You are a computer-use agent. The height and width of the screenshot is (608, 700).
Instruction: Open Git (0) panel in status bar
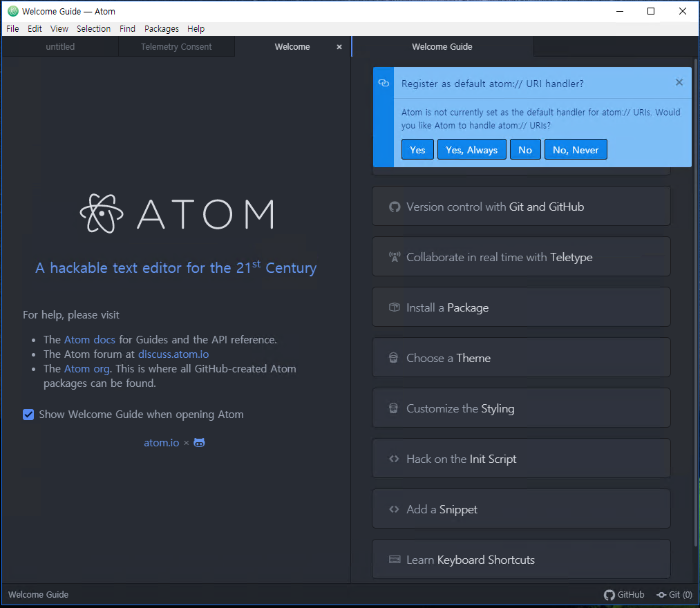pos(674,594)
